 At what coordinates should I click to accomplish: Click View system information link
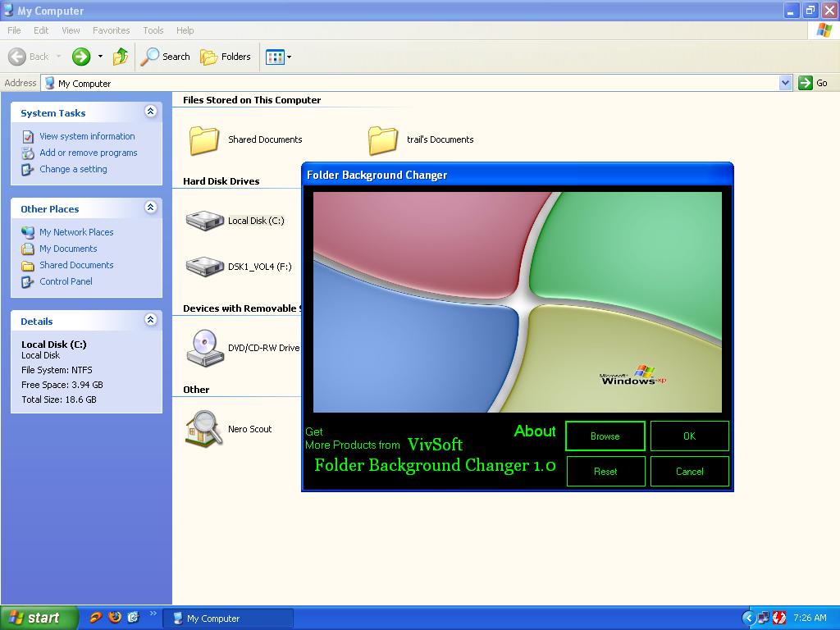click(x=87, y=136)
